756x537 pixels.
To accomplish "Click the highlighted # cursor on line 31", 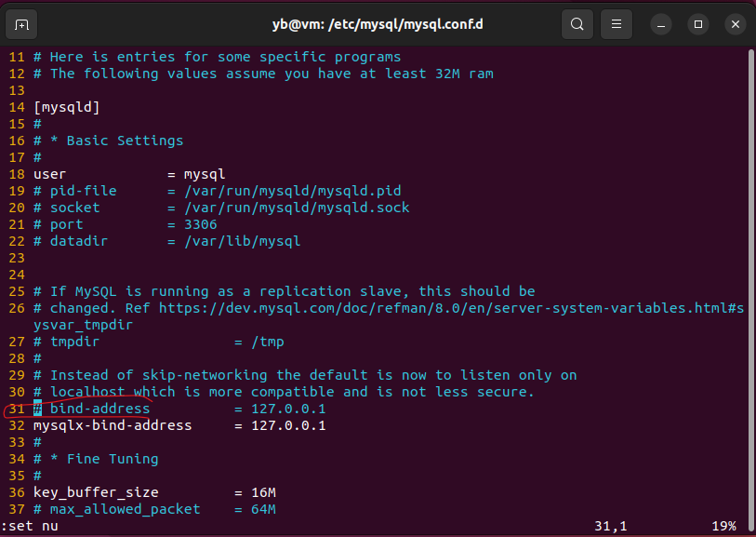I will (x=37, y=409).
